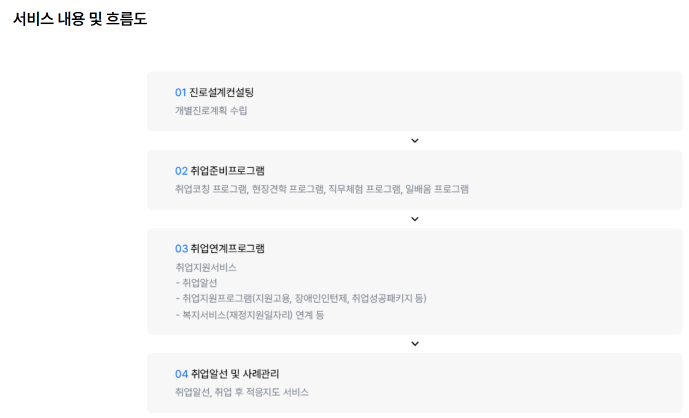Select the 취업알선 및 사례관리 title
The image size is (689, 418).
(235, 374)
